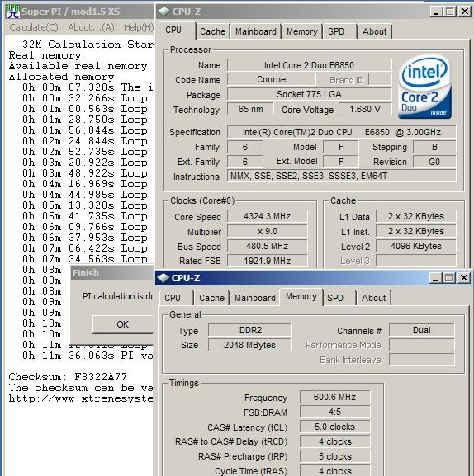Open the Calculate(C) menu in Super PI
This screenshot has height=476, width=474.
34,27
